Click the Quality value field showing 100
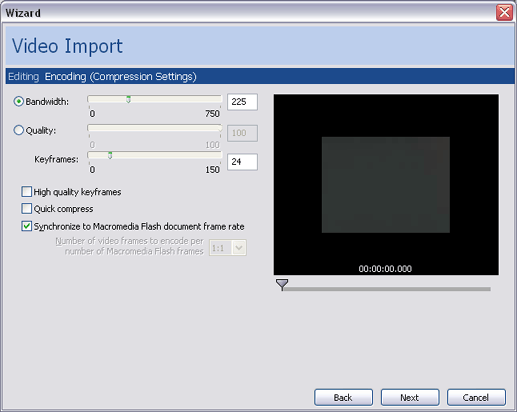Viewport: 517px width, 412px height. (x=242, y=133)
